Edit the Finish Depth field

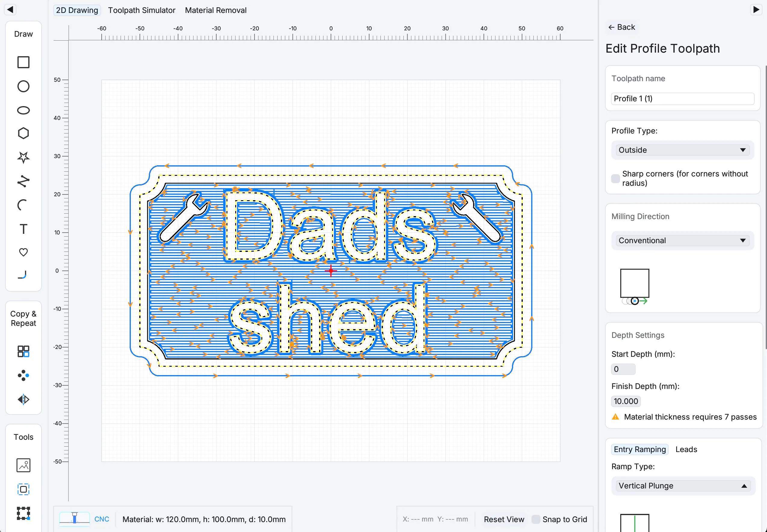click(x=626, y=401)
